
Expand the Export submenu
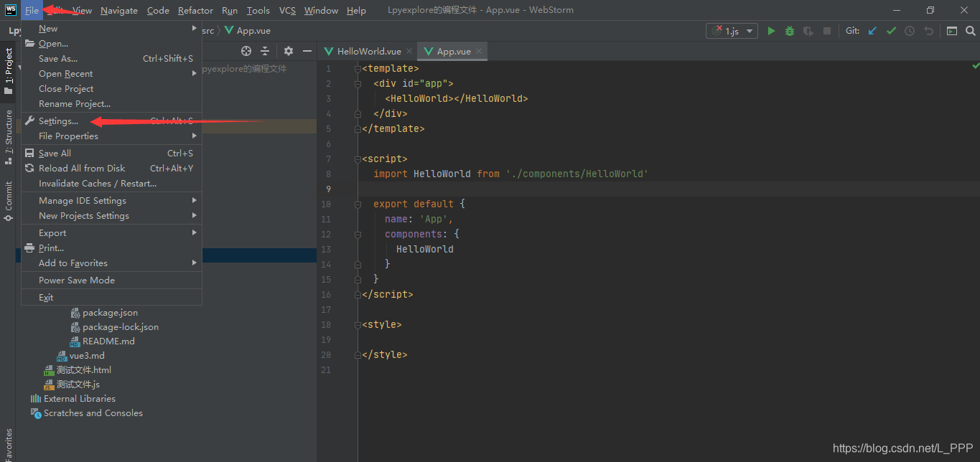(111, 233)
